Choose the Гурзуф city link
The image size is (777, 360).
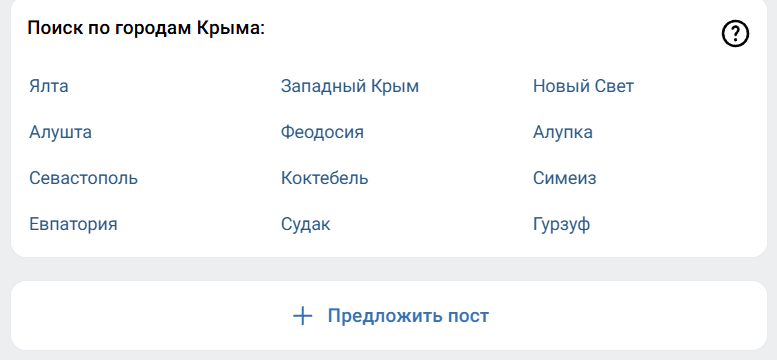(x=561, y=224)
